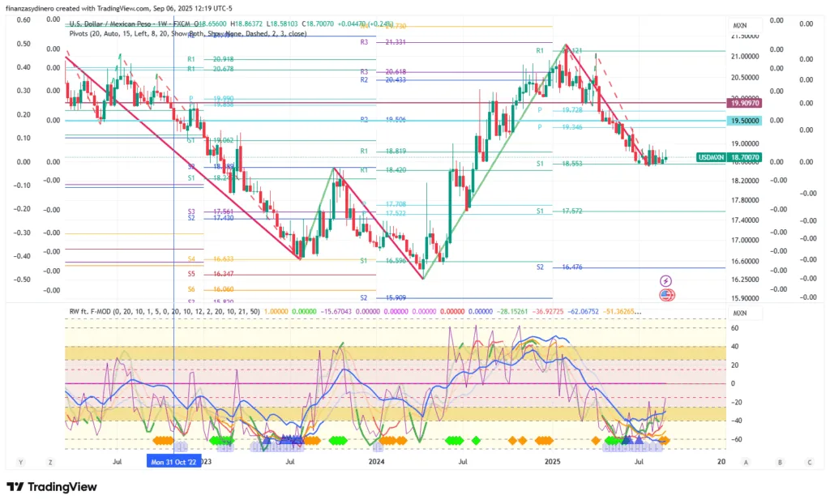Open the MXN currency selector on indicator pane

[x=745, y=313]
